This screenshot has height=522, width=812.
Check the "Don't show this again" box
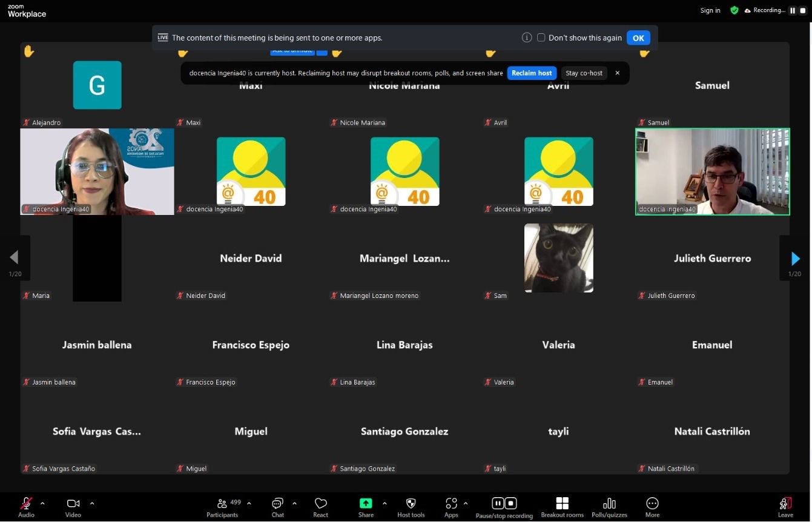tap(541, 38)
